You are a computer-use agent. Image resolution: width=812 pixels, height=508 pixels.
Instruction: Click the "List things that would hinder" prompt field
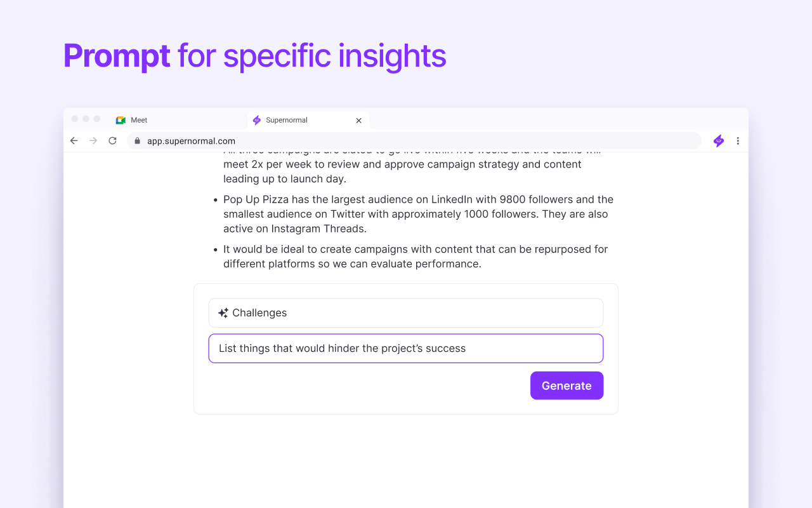[x=406, y=349]
